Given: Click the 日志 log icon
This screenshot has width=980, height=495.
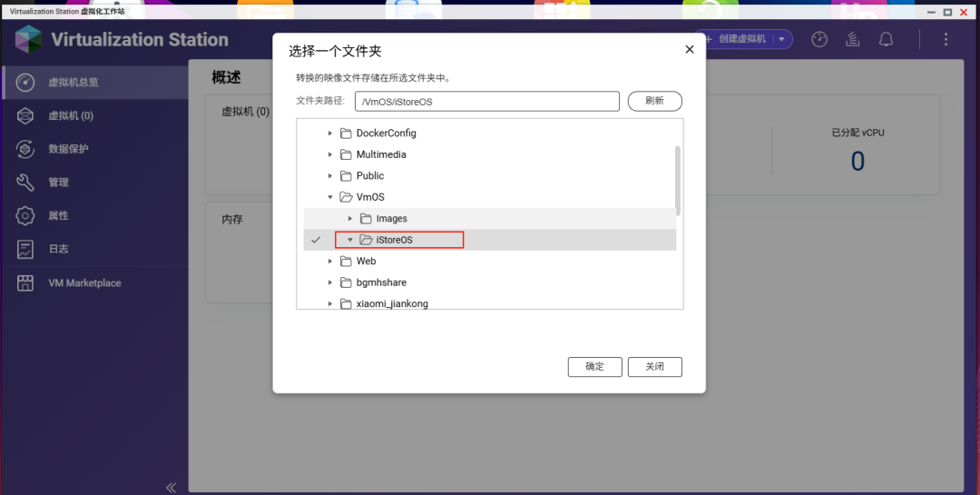Looking at the screenshot, I should [25, 249].
